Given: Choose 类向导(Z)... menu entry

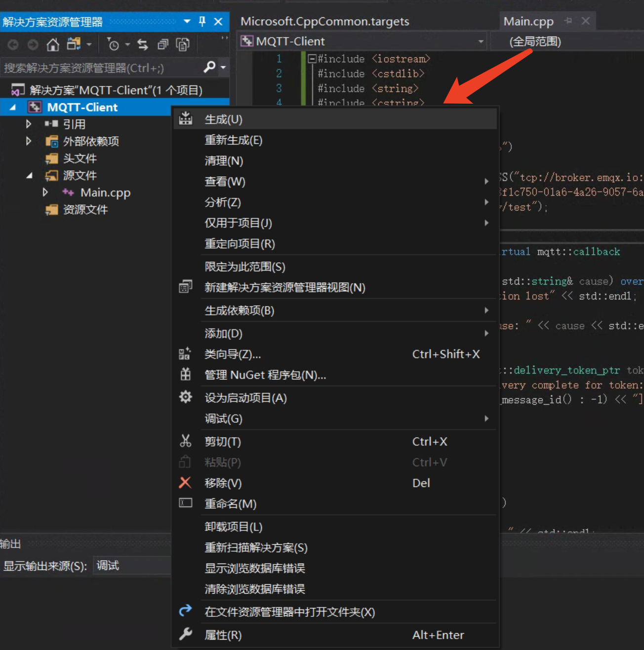Looking at the screenshot, I should (x=335, y=354).
